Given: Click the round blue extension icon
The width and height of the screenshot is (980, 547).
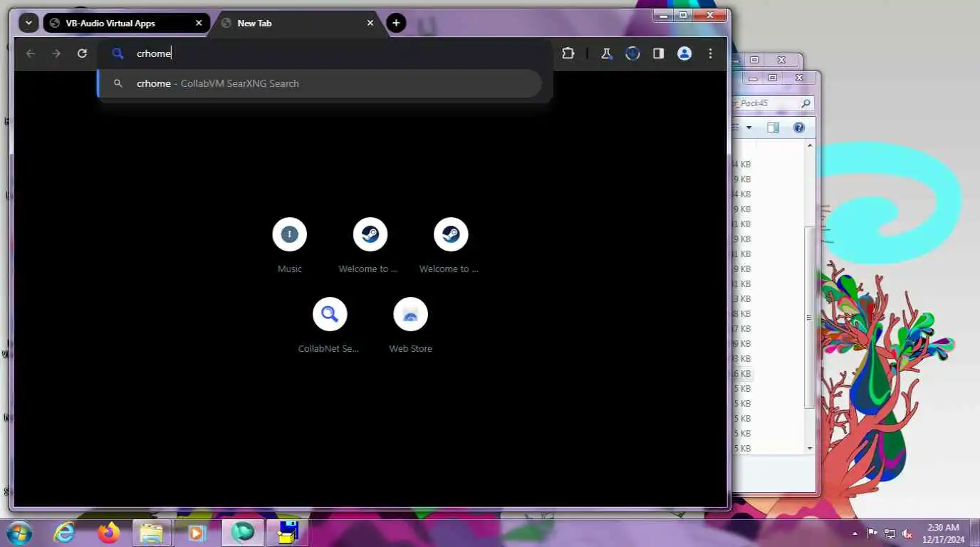Looking at the screenshot, I should click(x=632, y=53).
